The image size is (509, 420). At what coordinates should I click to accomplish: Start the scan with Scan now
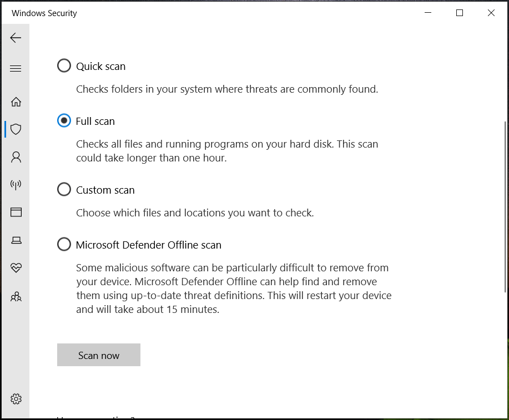point(99,355)
